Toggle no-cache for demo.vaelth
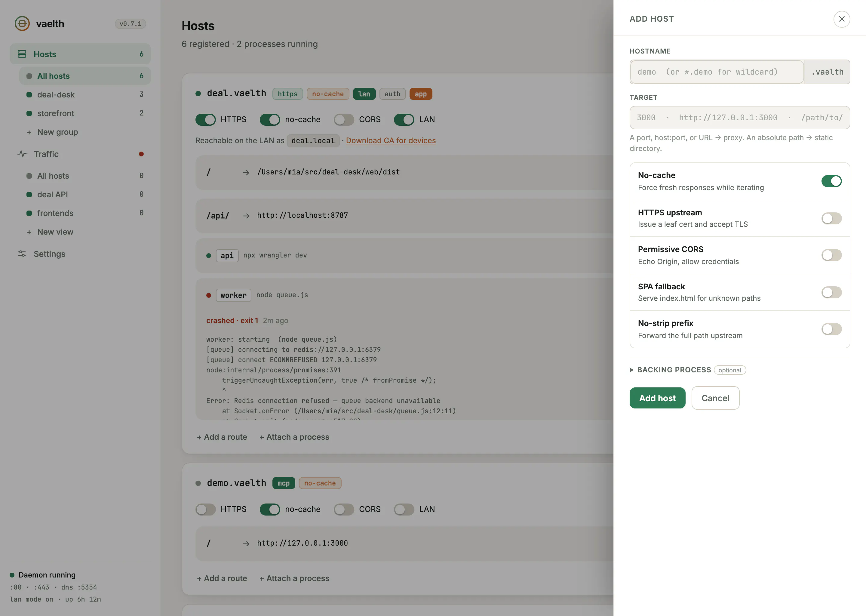Viewport: 866px width, 616px height. pyautogui.click(x=270, y=510)
